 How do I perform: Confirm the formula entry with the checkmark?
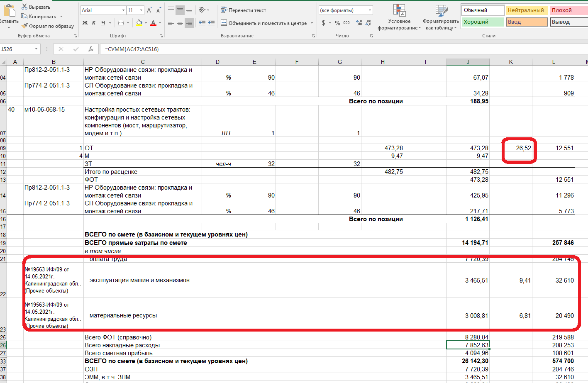[76, 49]
